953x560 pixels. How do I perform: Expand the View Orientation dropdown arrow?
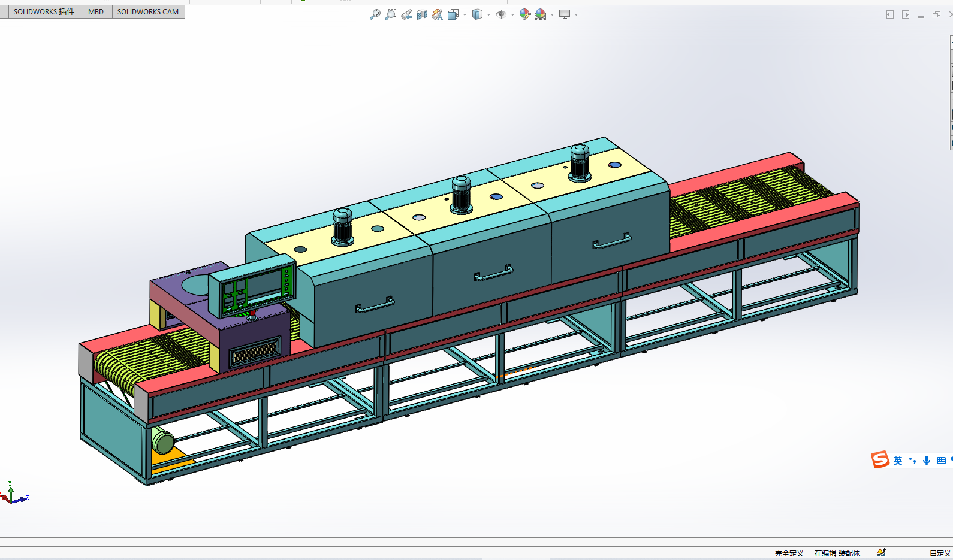465,14
